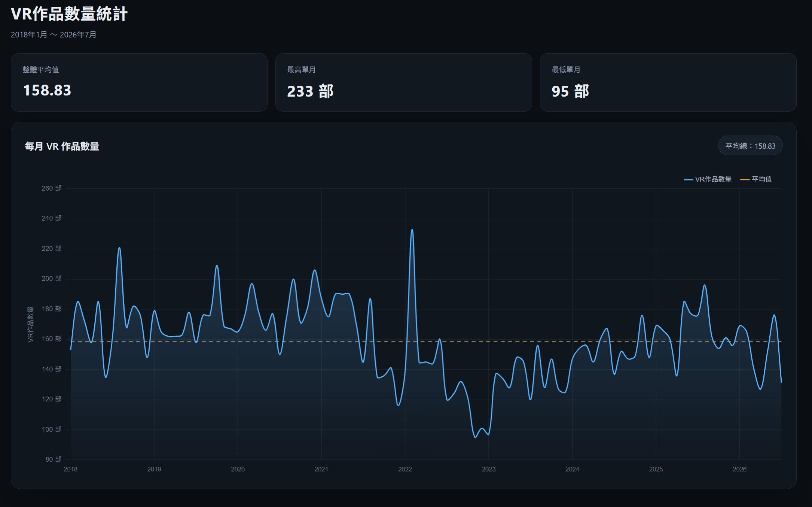Toggle the VR作品數量 legend entry
The image size is (812, 507).
[707, 179]
